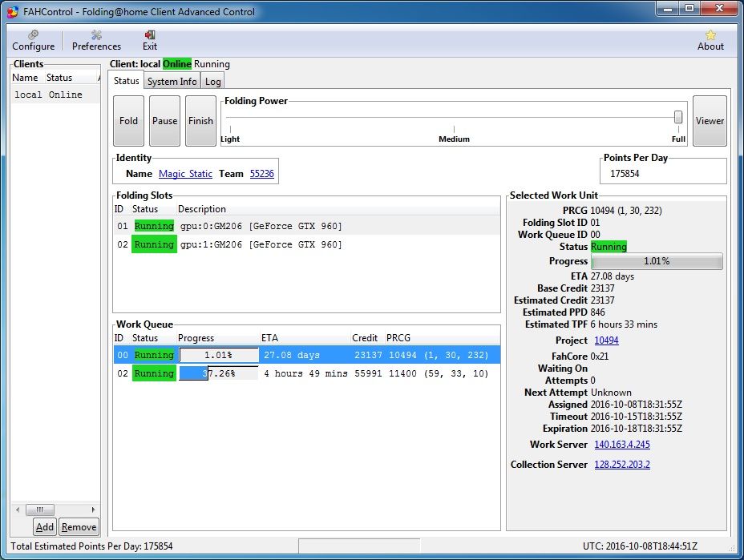Click the Add client button

click(45, 527)
